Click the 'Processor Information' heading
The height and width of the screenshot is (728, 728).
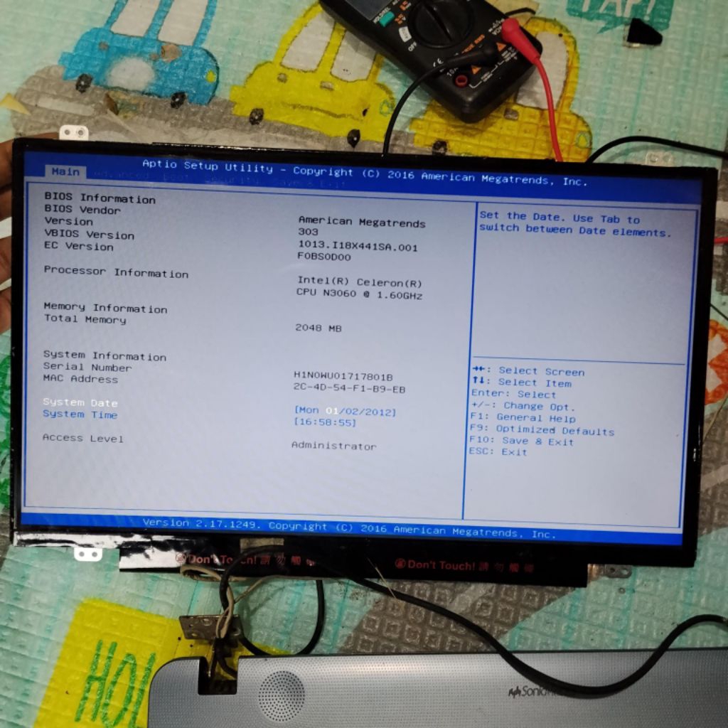coord(116,272)
